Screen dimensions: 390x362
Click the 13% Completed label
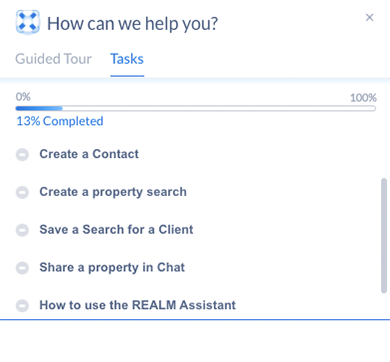[x=60, y=121]
